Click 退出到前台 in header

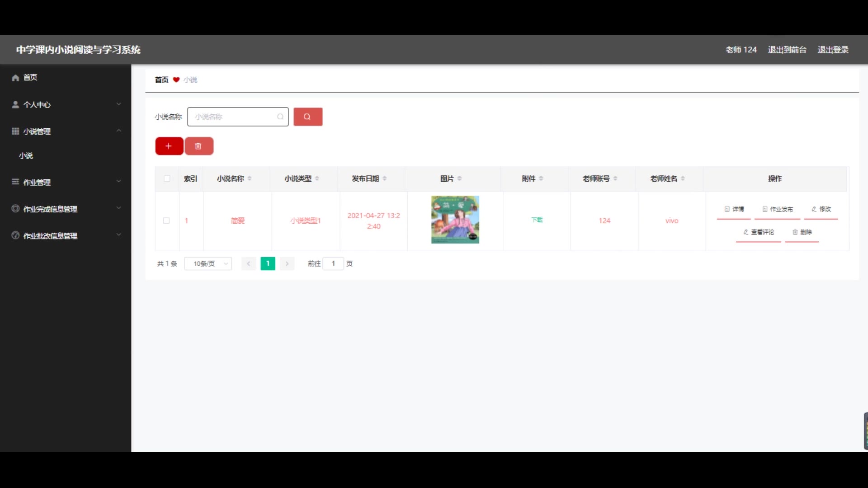(787, 50)
